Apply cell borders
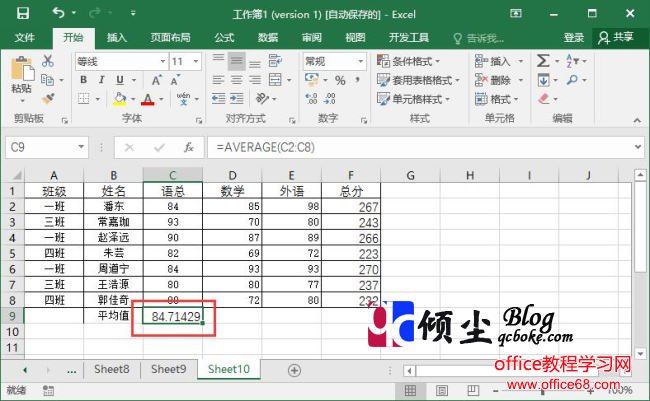Screen dimensions: 650x401 point(84,99)
